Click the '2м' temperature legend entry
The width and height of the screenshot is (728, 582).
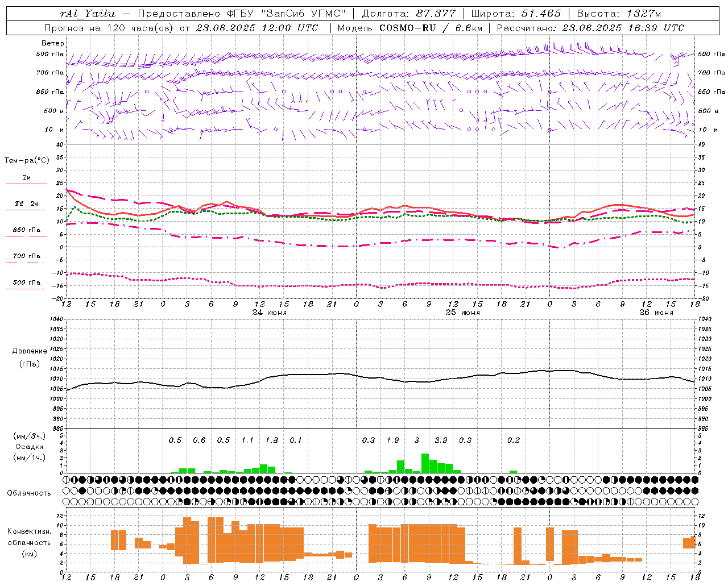[27, 178]
